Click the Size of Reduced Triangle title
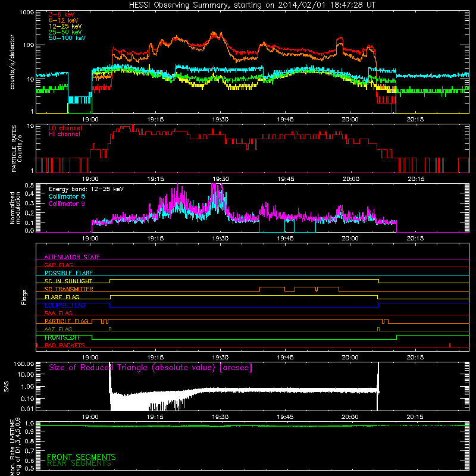Viewport: 476px width, 476px height. [x=151, y=368]
